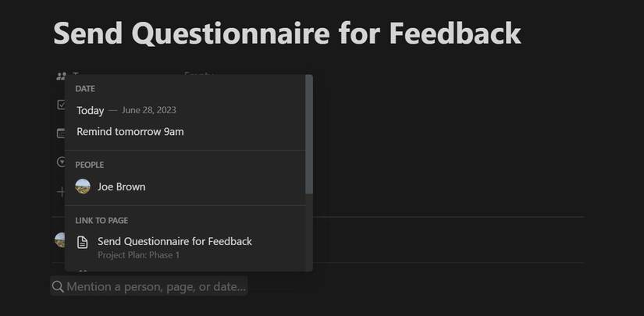644x316 pixels.
Task: Link to Send Questionnaire for Feedback page
Action: [175, 242]
